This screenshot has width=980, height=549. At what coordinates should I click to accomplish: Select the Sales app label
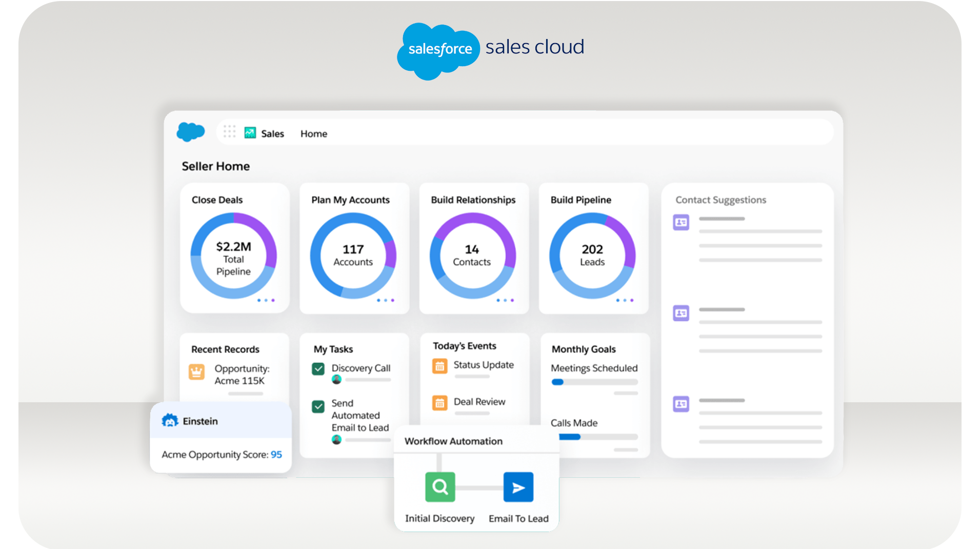(x=272, y=133)
